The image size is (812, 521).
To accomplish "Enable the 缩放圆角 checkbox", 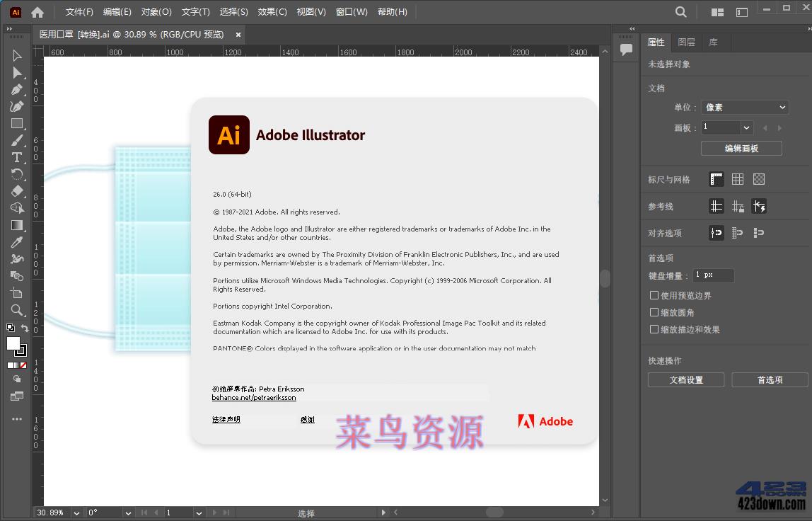I will click(x=654, y=311).
